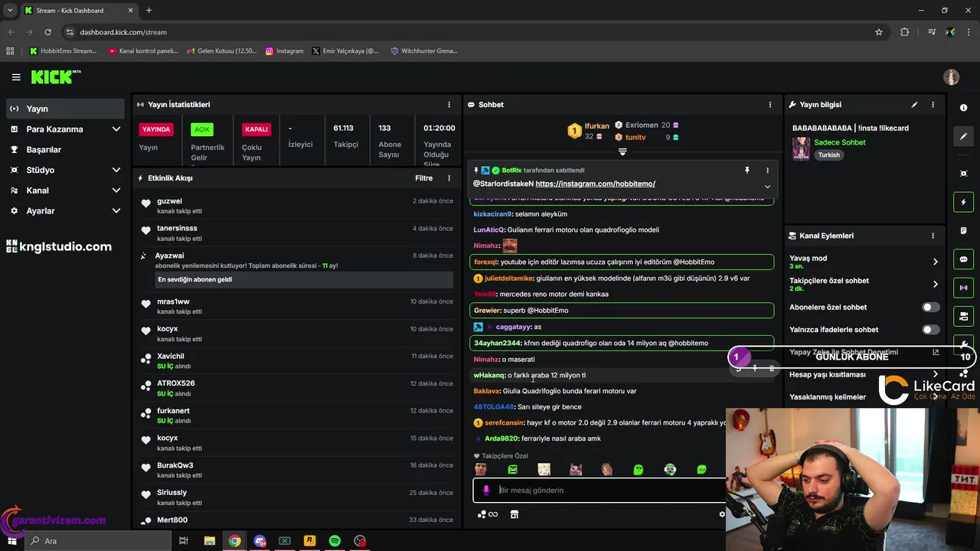The height and width of the screenshot is (551, 980).
Task: Open Yayın bilgisi three-dot menu
Action: 933,105
